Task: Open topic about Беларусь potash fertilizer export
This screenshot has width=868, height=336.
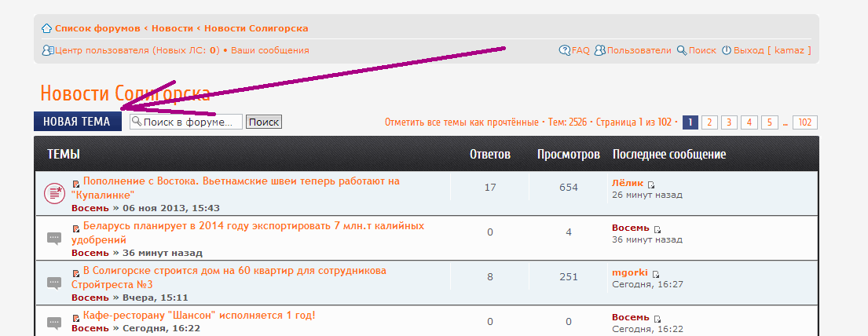Action: [253, 227]
